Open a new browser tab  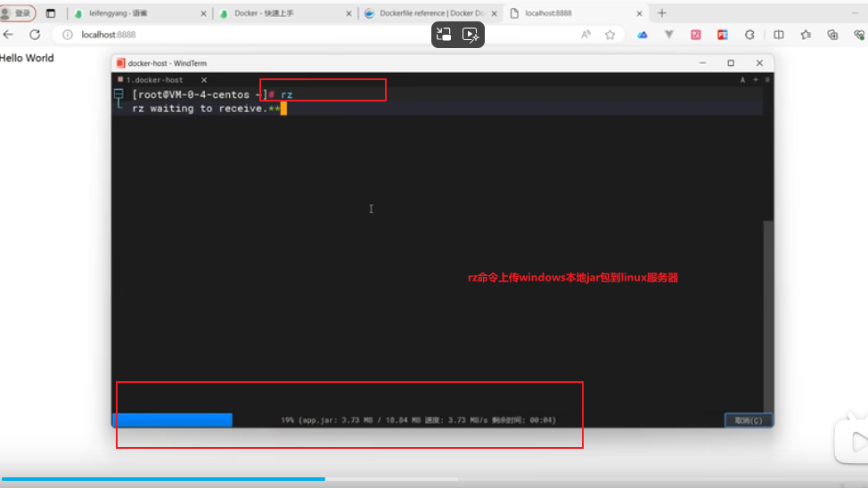tap(662, 12)
